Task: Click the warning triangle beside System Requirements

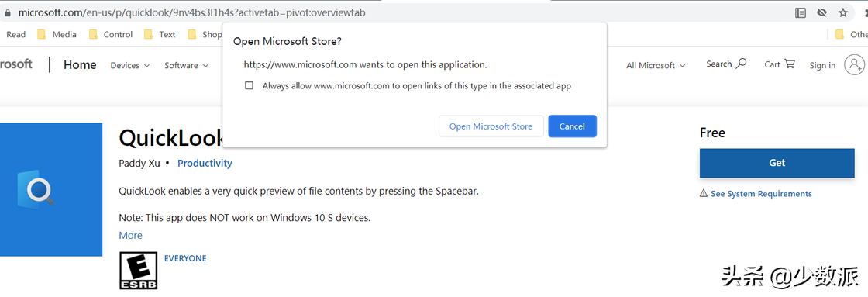Action: (704, 193)
